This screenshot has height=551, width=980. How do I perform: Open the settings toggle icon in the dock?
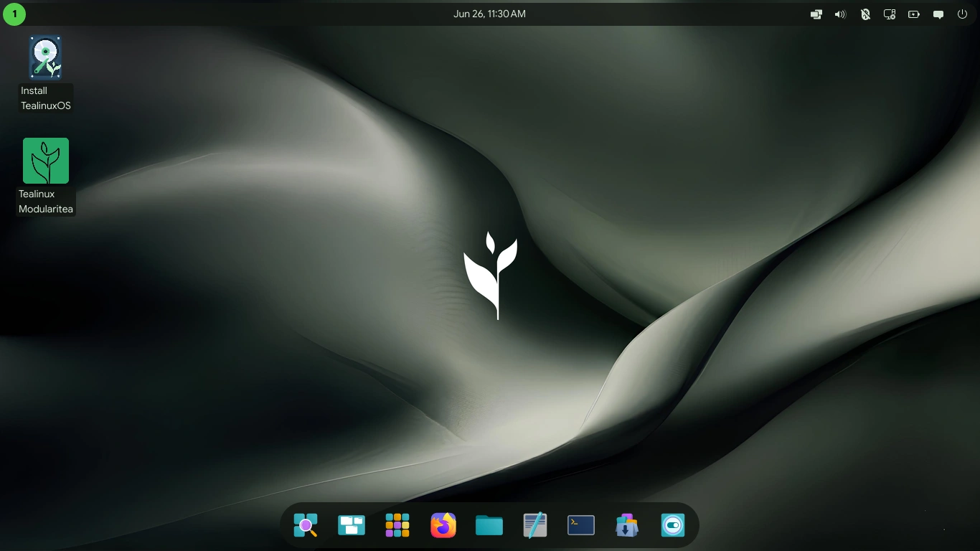pos(673,525)
